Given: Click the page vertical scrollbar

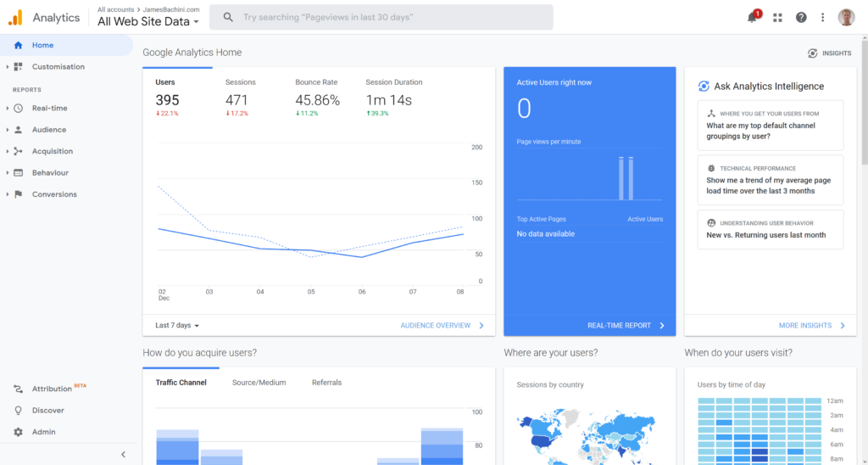Looking at the screenshot, I should pyautogui.click(x=864, y=103).
